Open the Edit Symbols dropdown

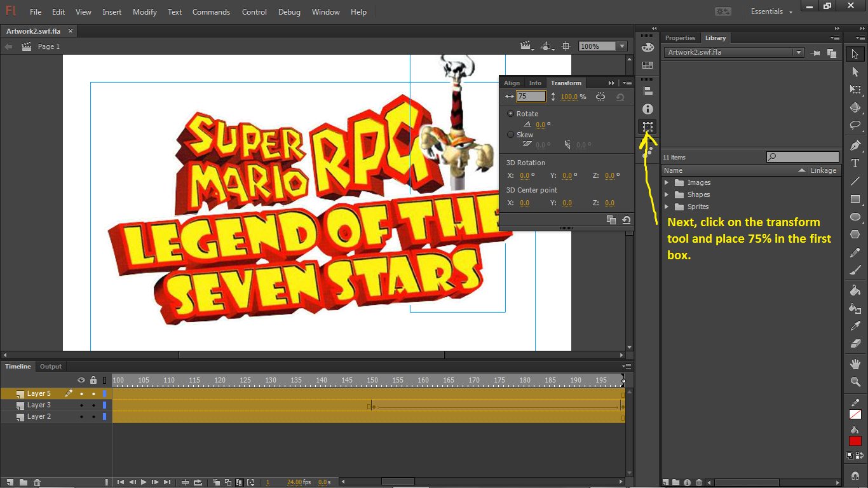(x=547, y=46)
